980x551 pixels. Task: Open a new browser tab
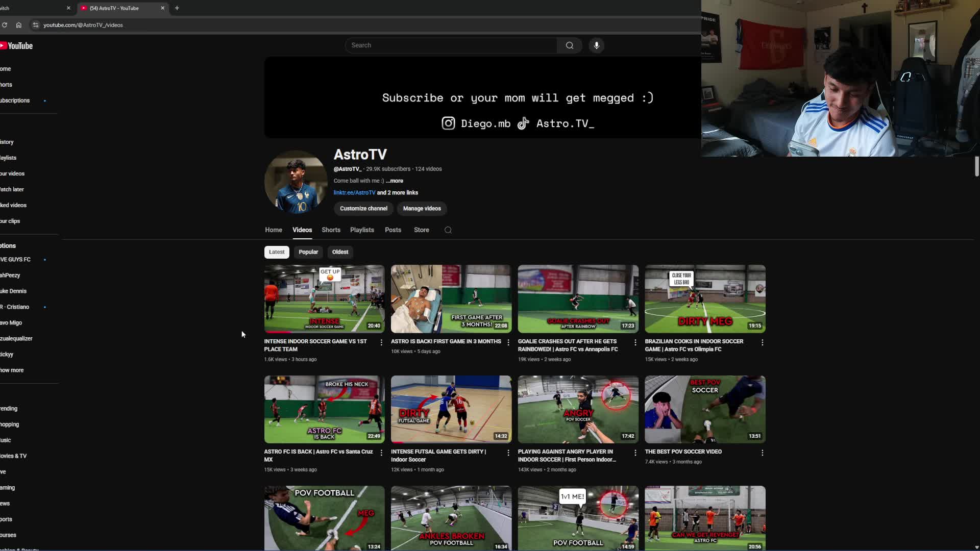[x=177, y=8]
